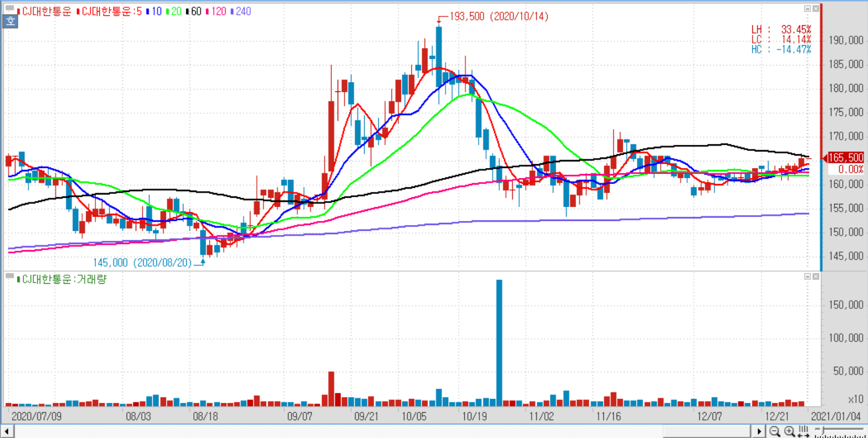This screenshot has height=438, width=868.
Task: Zoom out the chart with minus magnifier
Action: pos(775,431)
